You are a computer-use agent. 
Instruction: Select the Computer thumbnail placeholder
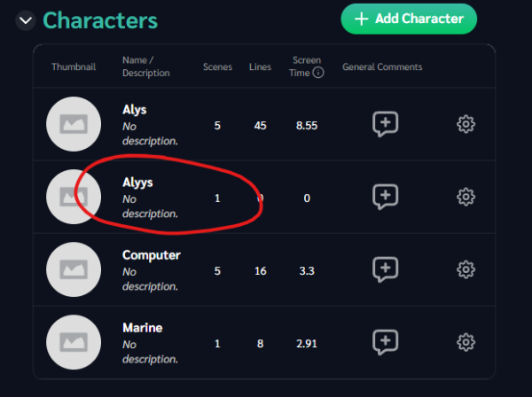point(73,269)
